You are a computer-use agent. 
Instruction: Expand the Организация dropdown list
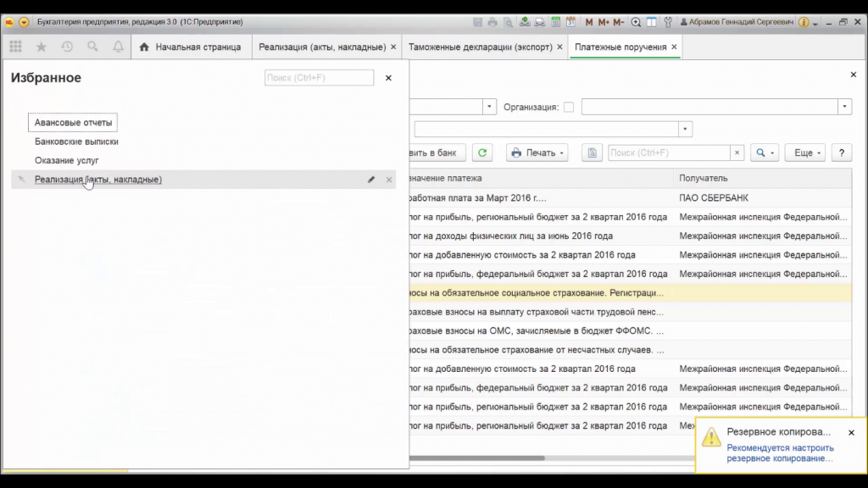pos(844,107)
